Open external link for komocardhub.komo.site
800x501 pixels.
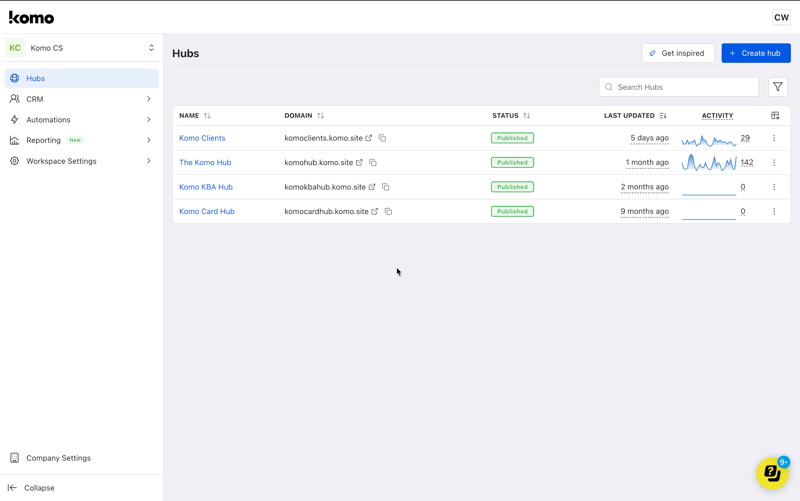click(x=375, y=211)
